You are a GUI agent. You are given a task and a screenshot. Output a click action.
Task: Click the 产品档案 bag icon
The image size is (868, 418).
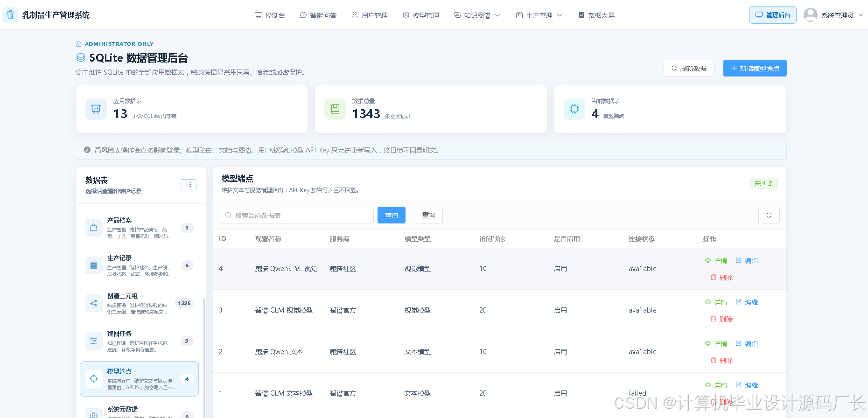click(x=93, y=228)
